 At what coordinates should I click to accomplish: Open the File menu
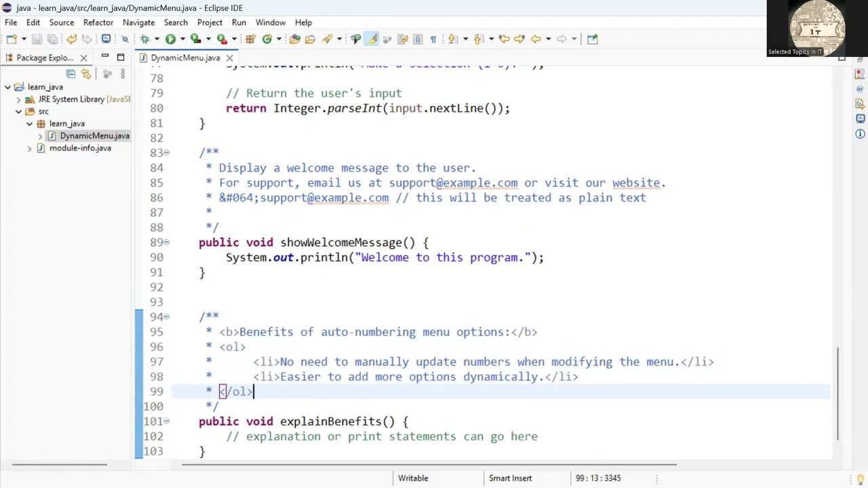11,22
